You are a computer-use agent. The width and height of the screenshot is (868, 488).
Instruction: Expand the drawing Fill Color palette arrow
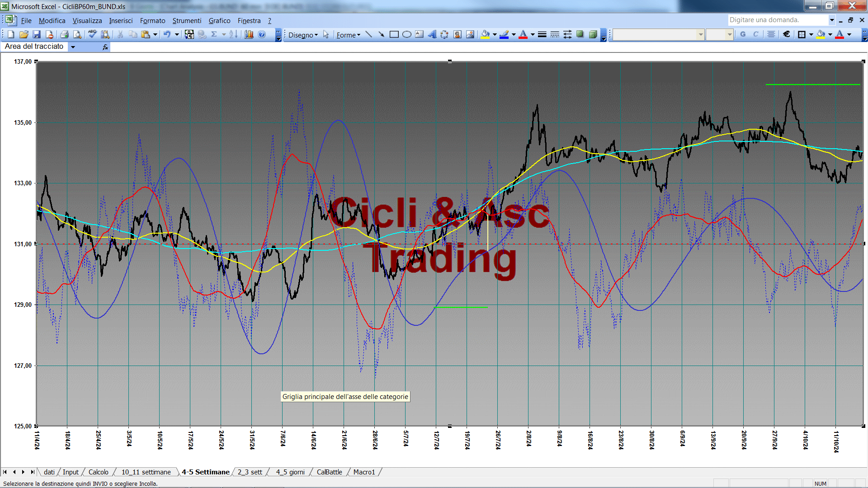(495, 34)
